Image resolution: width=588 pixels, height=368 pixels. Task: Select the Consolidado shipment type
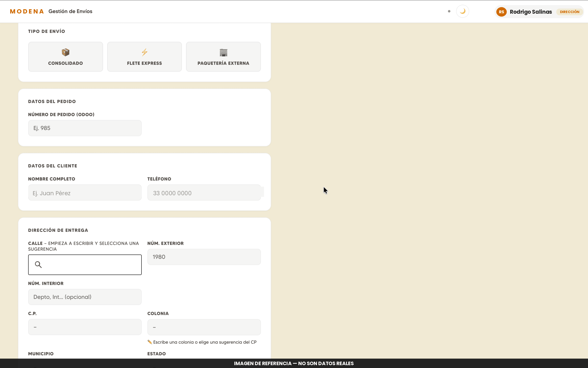[65, 57]
